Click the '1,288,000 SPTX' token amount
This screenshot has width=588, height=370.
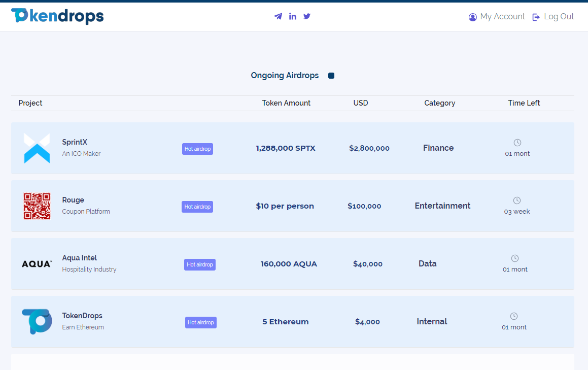click(286, 148)
